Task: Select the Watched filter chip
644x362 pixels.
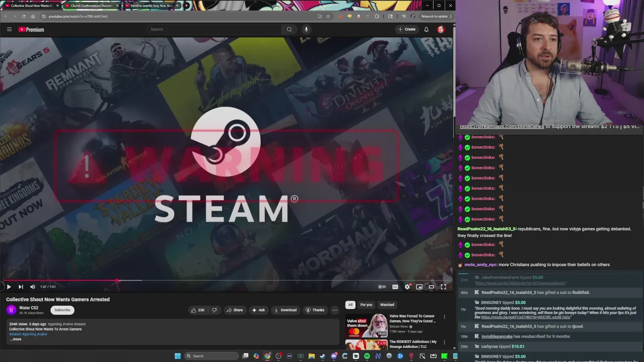Action: click(387, 305)
